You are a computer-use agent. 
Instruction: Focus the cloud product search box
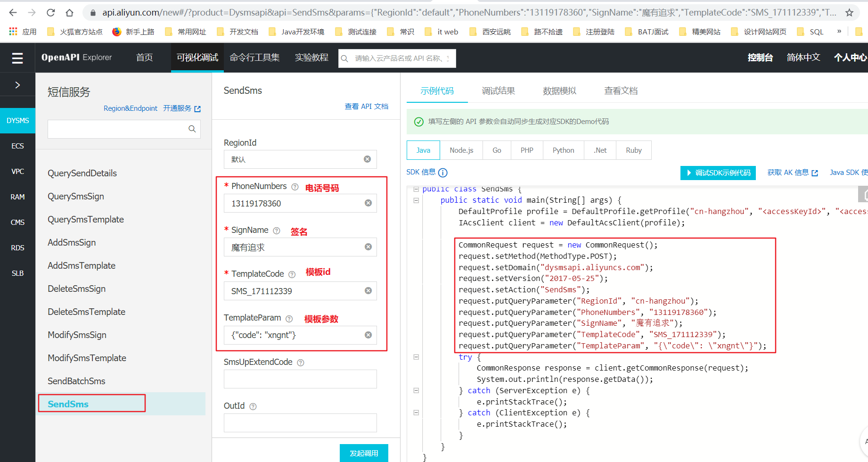(397, 58)
